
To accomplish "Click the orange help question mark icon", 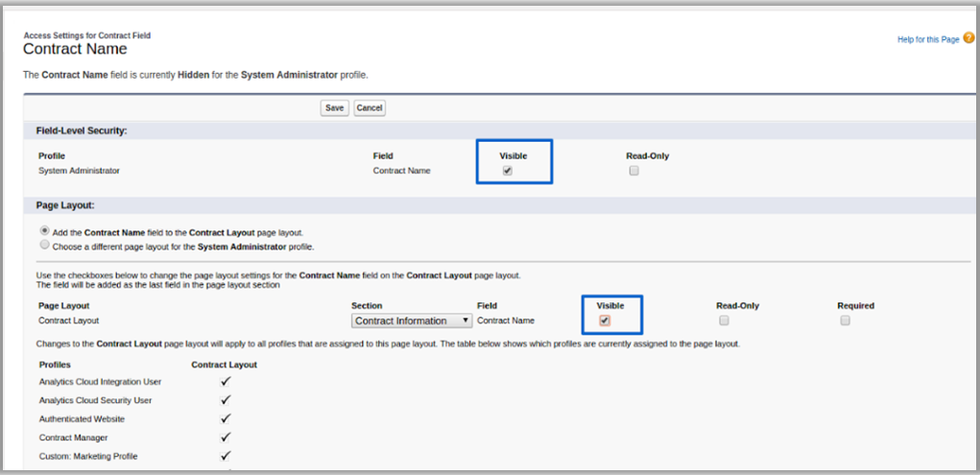I will click(x=968, y=38).
